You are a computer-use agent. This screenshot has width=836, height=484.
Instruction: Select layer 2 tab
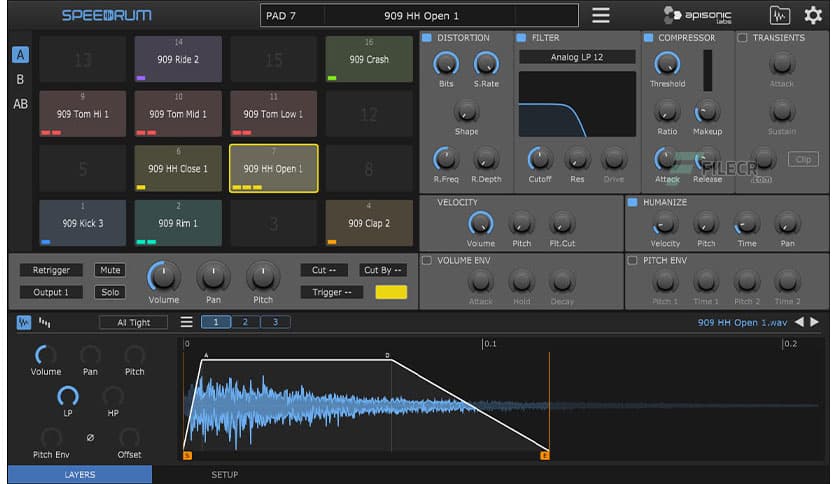click(245, 322)
